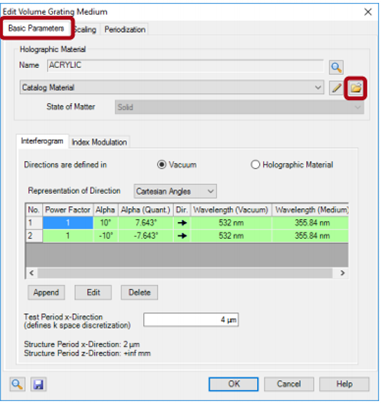Viewport: 384px width, 406px height.
Task: Click the magnifier icon beside the Name field
Action: pyautogui.click(x=336, y=68)
